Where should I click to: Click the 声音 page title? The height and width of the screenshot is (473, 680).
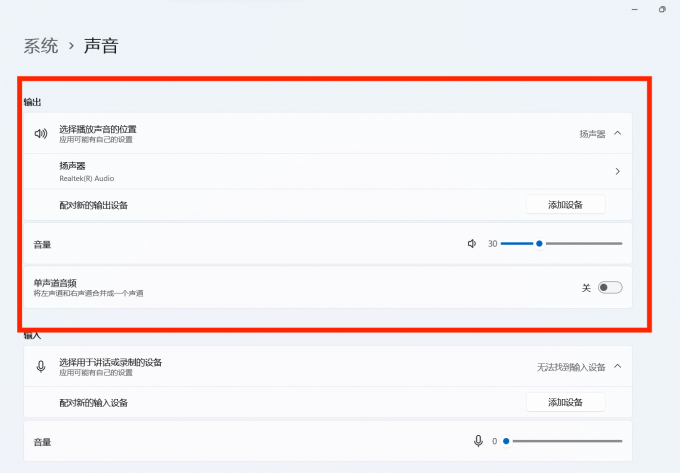point(101,46)
